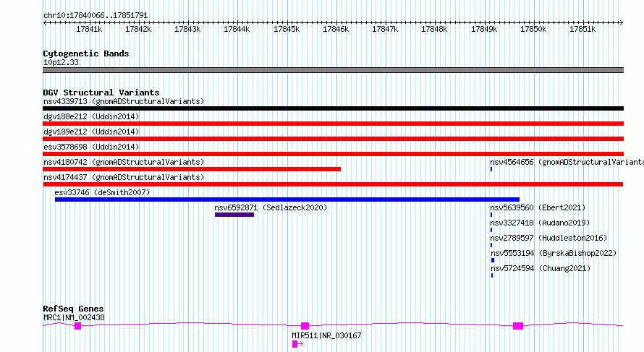
Task: Click the 17841k ruler label
Action: point(89,29)
